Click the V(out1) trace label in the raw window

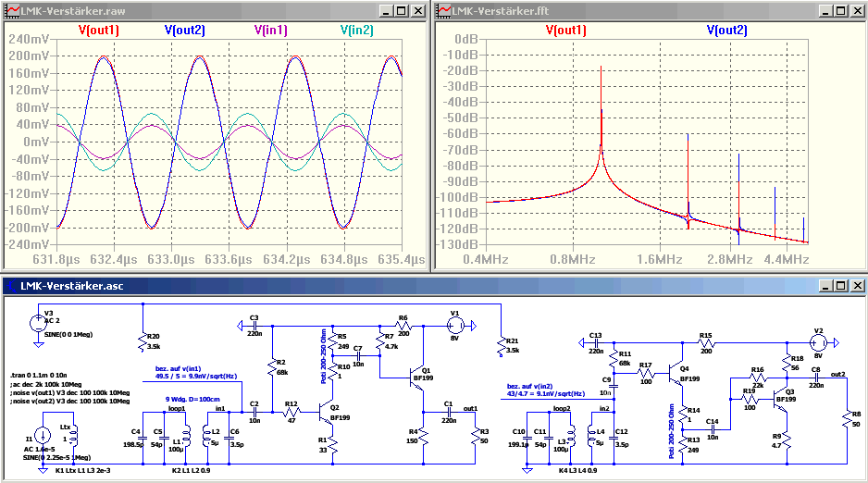98,30
